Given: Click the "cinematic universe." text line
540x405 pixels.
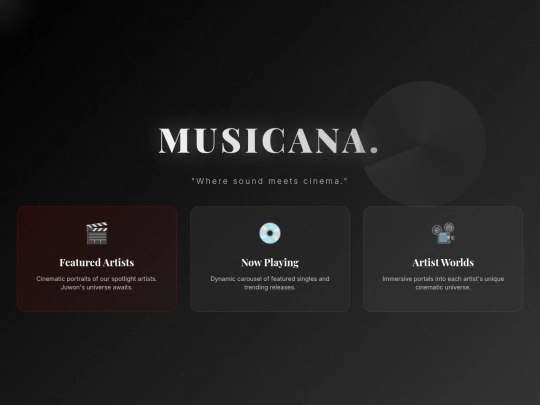Looking at the screenshot, I should (443, 287).
